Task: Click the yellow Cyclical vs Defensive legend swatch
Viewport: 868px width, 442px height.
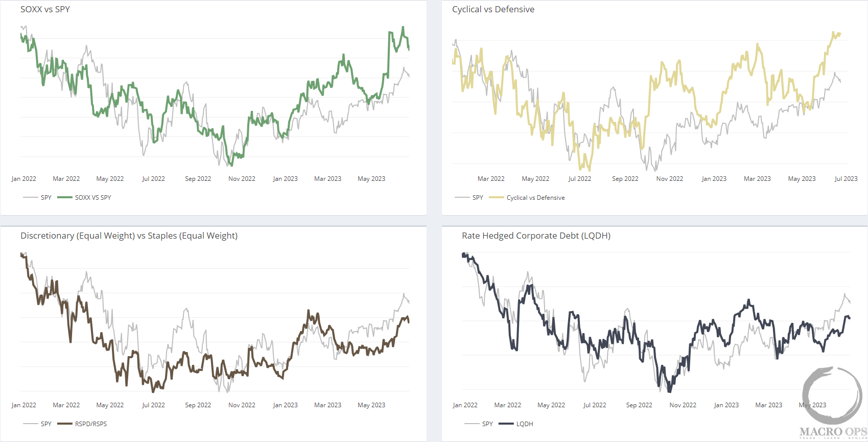Action: (497, 198)
